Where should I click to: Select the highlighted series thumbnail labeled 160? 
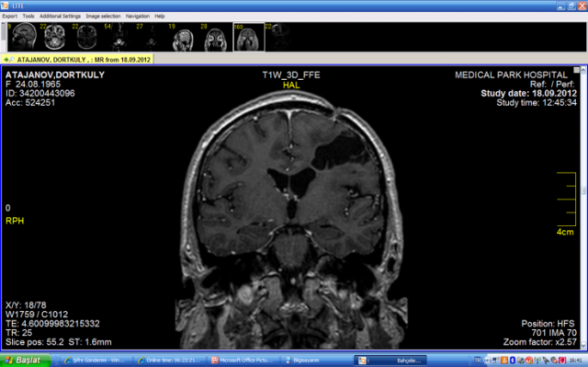pyautogui.click(x=249, y=37)
